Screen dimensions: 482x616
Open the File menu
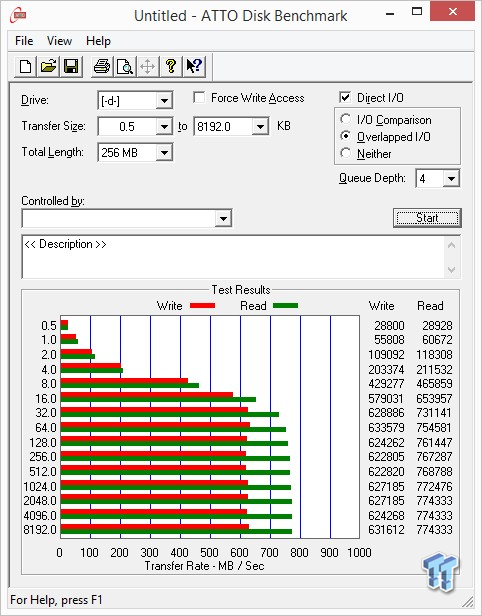point(24,41)
